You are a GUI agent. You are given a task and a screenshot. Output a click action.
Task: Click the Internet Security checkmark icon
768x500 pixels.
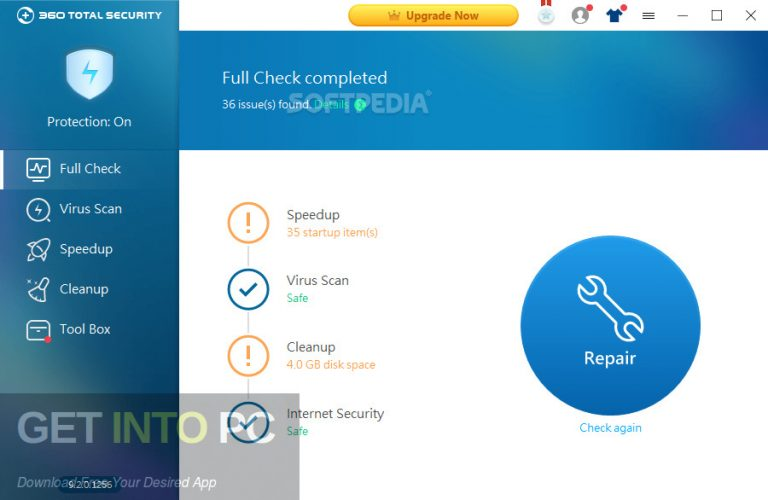248,422
